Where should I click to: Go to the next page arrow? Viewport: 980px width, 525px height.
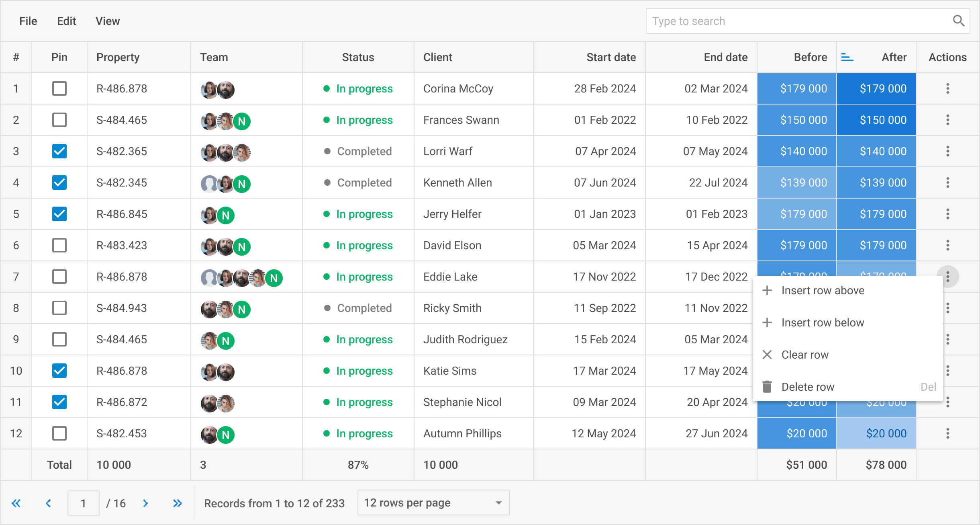[145, 503]
